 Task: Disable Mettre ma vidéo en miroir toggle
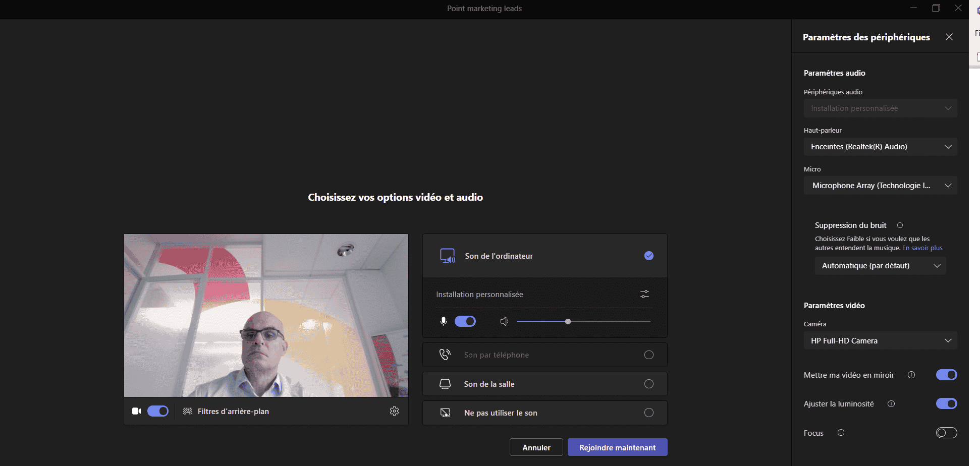(947, 375)
